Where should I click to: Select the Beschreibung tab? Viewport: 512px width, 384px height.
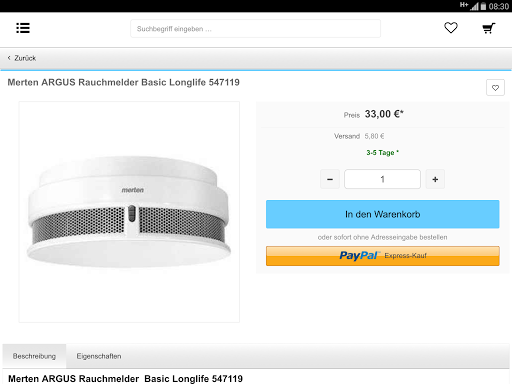pos(34,356)
